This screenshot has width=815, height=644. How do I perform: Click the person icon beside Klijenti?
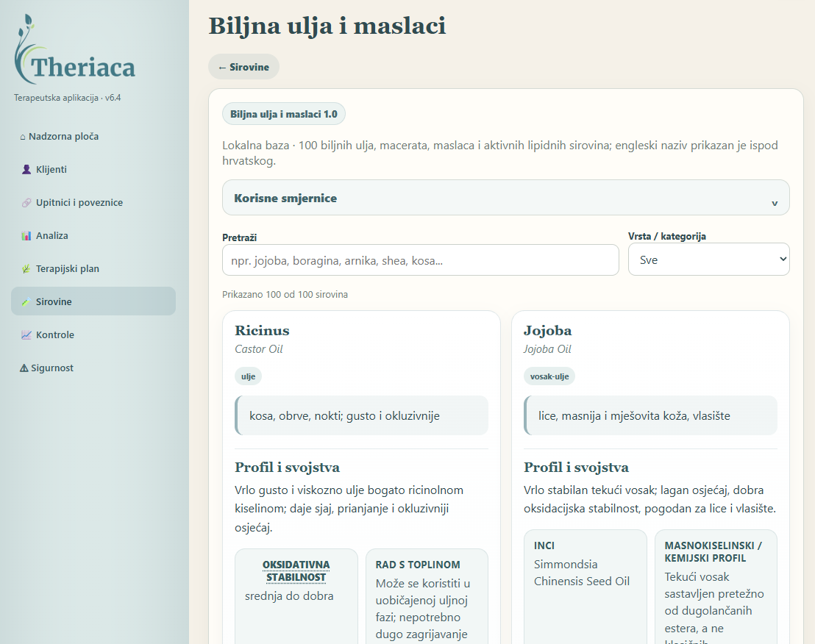tap(26, 169)
